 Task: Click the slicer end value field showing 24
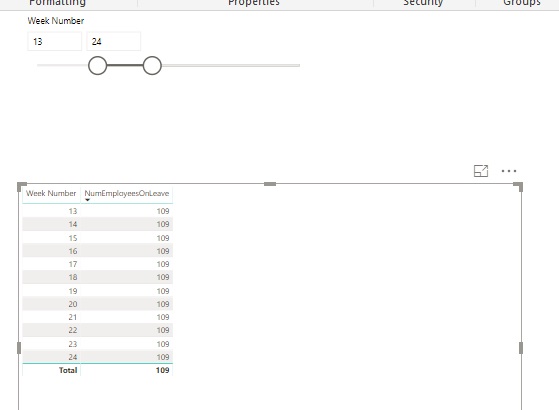pos(113,41)
